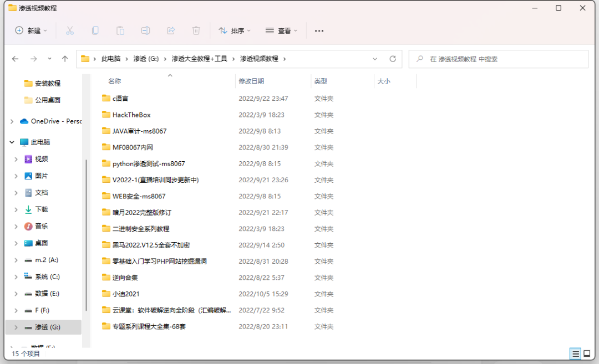
Task: Open the 排序 sort dropdown
Action: tap(235, 30)
